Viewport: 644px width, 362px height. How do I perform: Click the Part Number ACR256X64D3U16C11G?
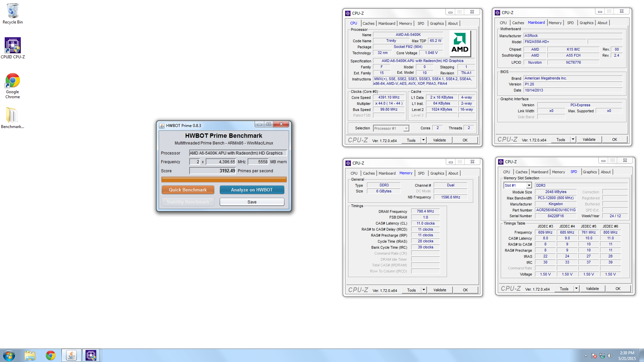pos(555,210)
